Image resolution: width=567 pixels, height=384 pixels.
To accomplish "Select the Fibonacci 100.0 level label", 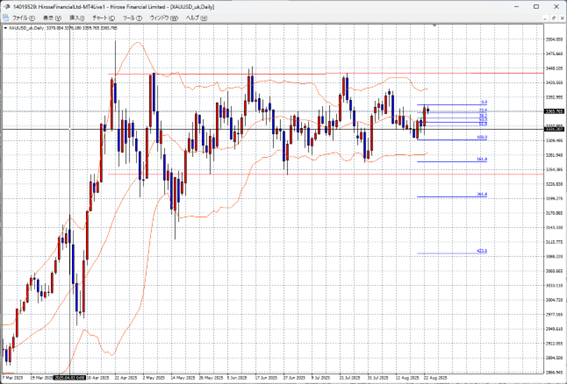I will click(482, 137).
